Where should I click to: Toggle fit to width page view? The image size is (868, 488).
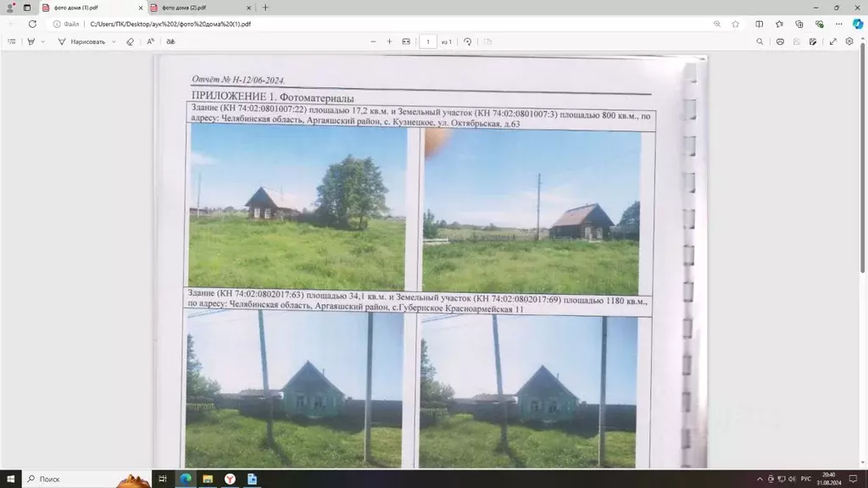click(406, 42)
